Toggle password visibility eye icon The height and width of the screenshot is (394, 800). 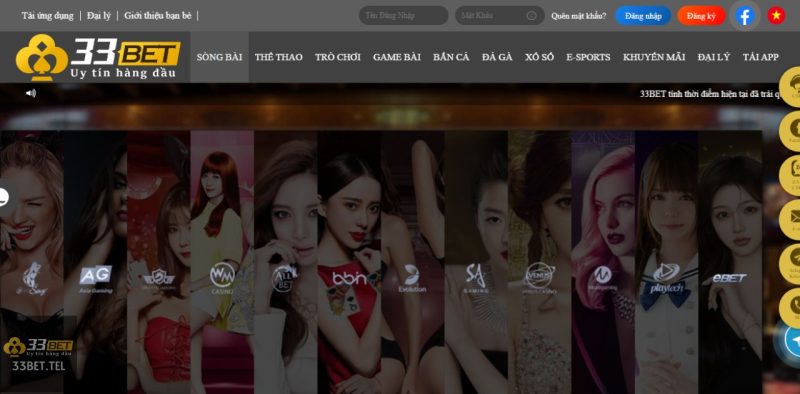531,16
